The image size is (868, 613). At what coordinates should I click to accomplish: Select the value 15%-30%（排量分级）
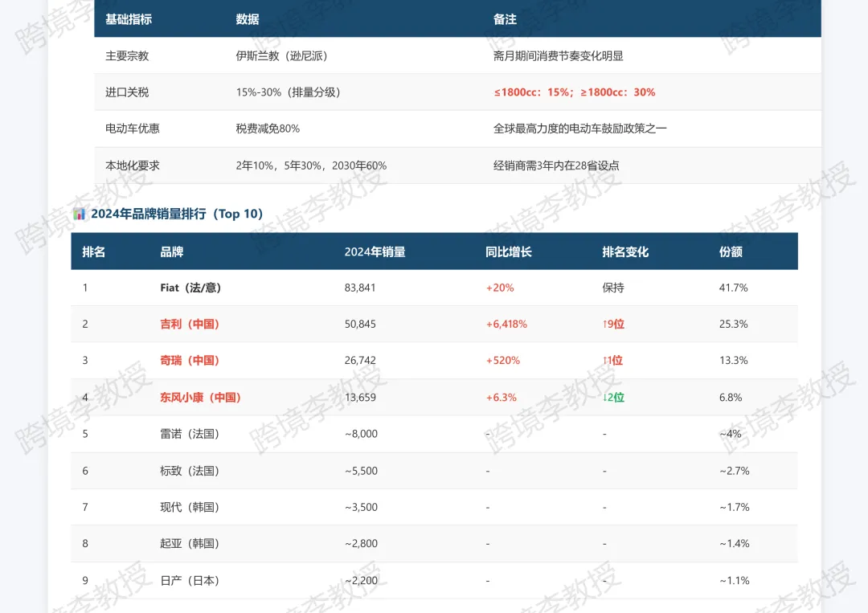[x=288, y=92]
